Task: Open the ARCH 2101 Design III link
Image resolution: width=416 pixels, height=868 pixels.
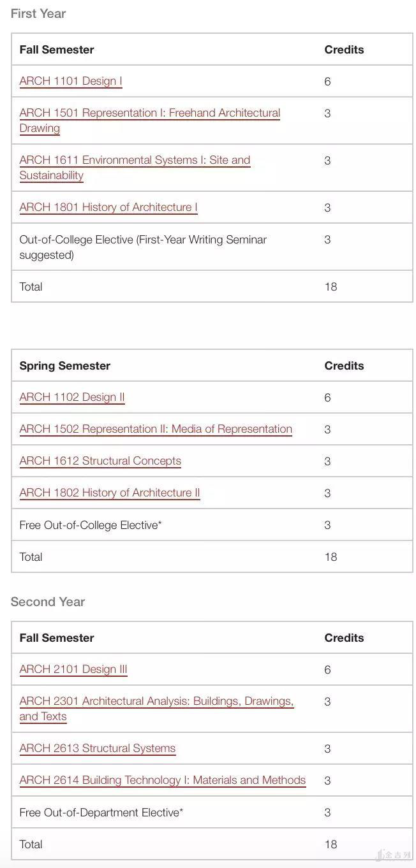Action: 73,669
